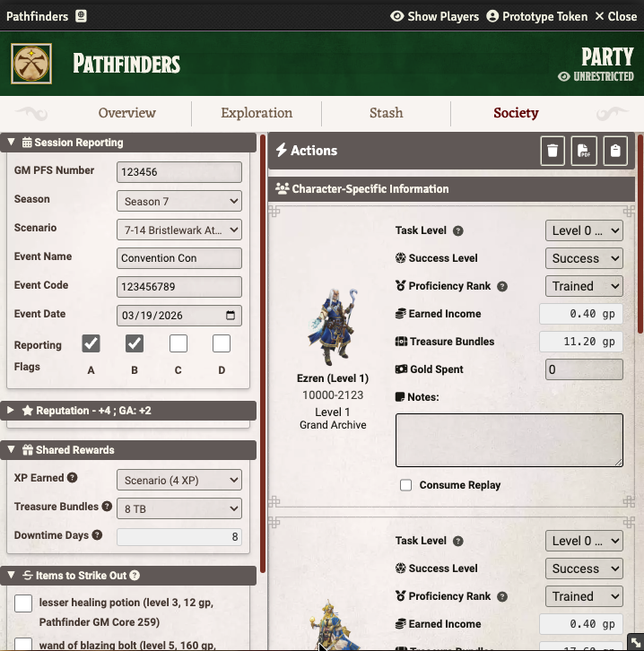644x651 pixels.
Task: Click Ezren's Notes sticky note icon
Action: (x=400, y=397)
